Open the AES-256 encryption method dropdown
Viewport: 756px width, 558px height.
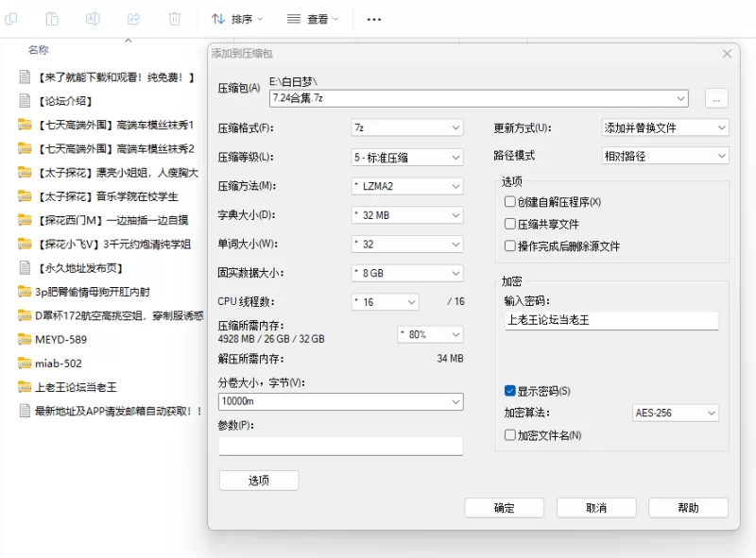675,413
